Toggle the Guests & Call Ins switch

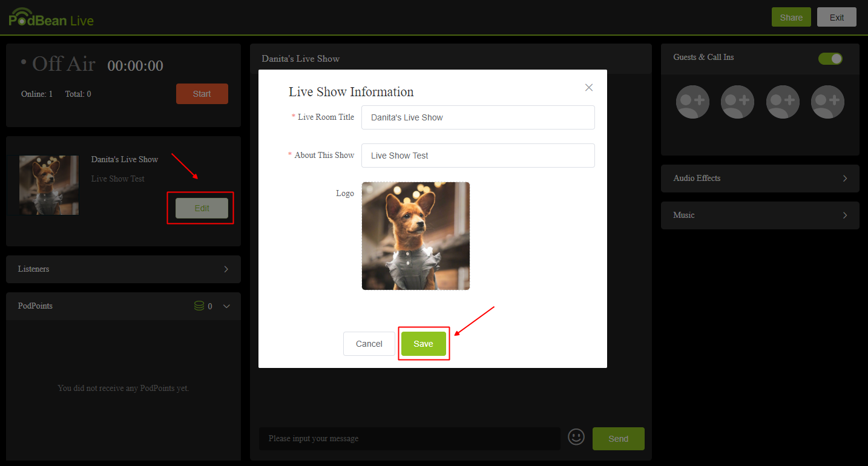click(x=830, y=59)
